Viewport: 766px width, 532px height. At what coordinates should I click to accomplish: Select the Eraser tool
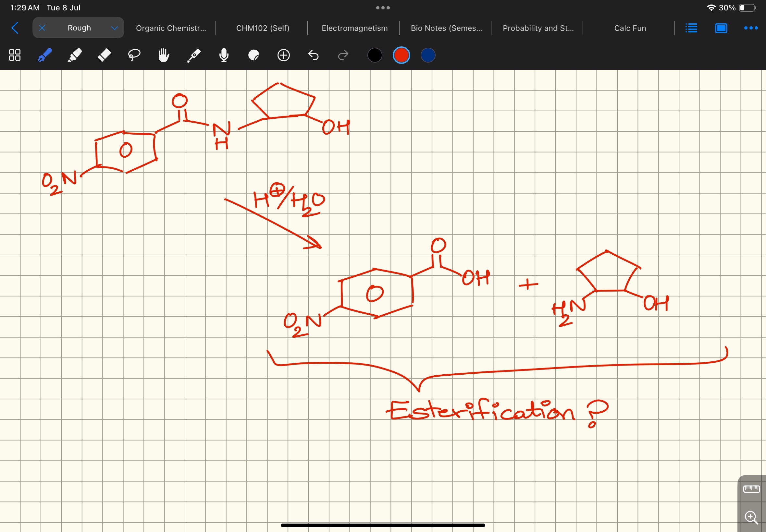click(x=104, y=55)
